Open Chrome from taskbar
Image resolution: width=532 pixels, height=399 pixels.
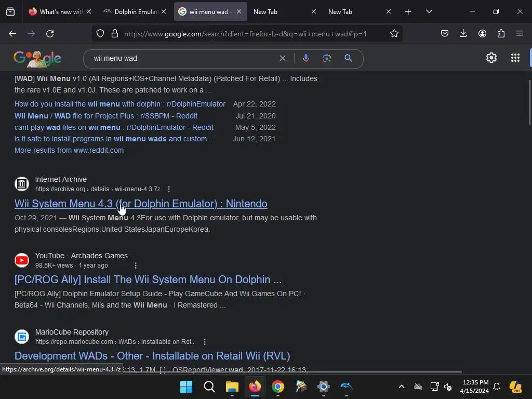coord(278,387)
